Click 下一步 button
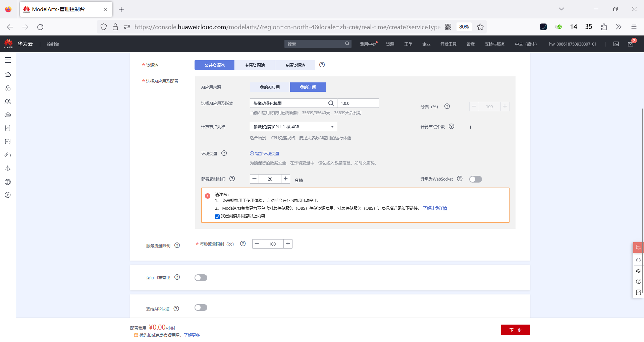The image size is (644, 342). click(x=515, y=330)
